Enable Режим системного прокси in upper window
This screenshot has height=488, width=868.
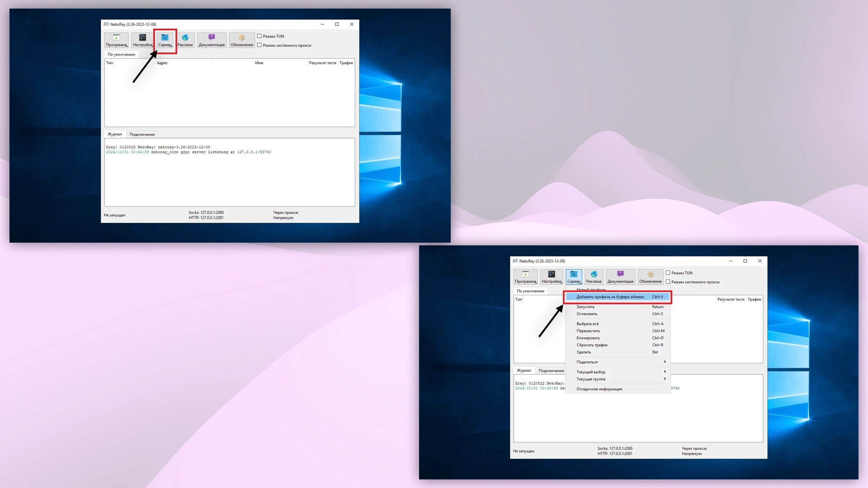[x=259, y=45]
